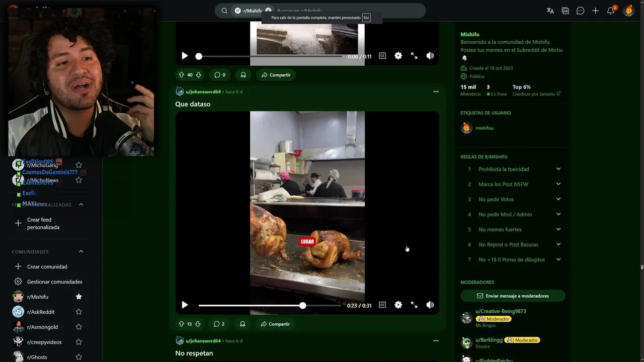The width and height of the screenshot is (644, 362).
Task: Collapse the Comunidades sidebar section
Action: 81,251
